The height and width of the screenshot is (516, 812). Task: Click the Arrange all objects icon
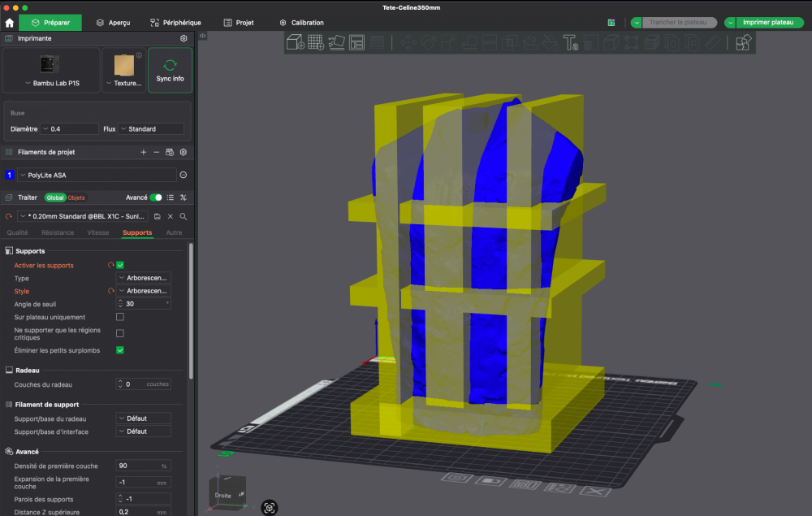point(356,42)
